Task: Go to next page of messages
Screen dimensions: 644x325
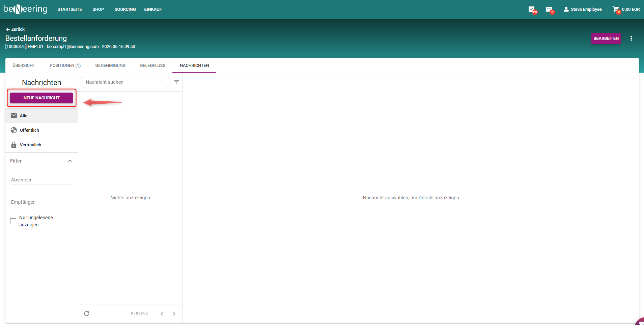Action: coord(174,314)
